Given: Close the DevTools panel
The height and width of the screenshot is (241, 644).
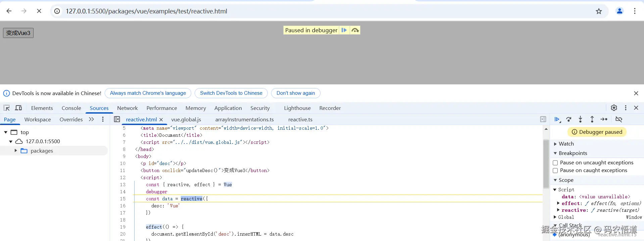Looking at the screenshot, I should click(x=636, y=108).
